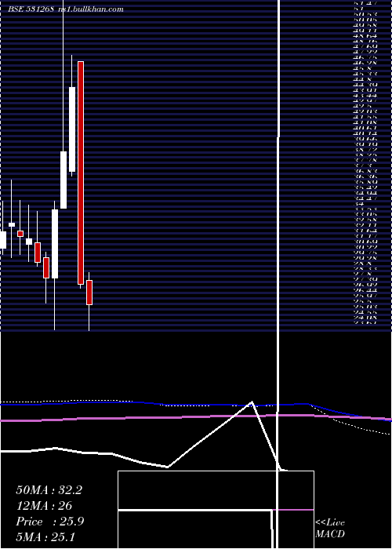Image resolution: width=392 pixels, height=549 pixels.
Task: Select the 12MA : 26 reading
Action: pos(44,506)
